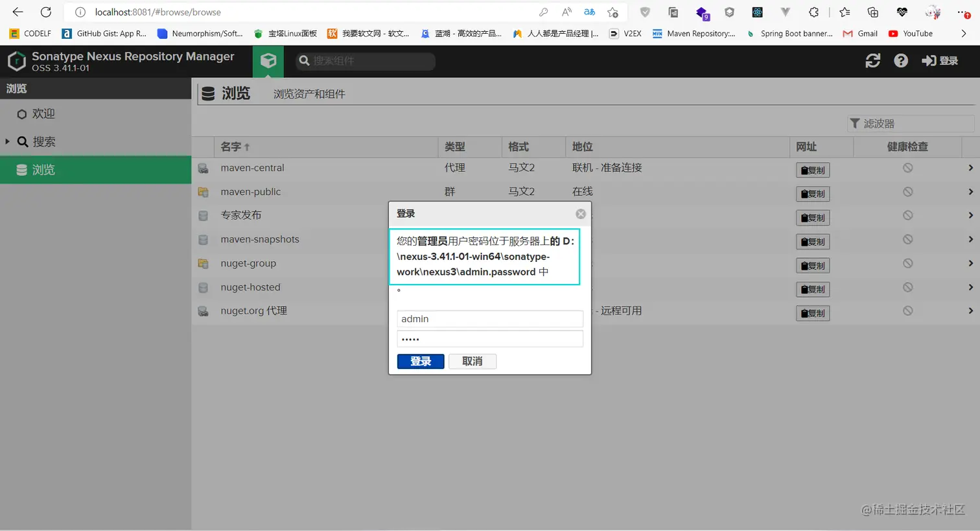Open the GitHub Gist bookmark
Image resolution: width=980 pixels, height=531 pixels.
pyautogui.click(x=104, y=34)
